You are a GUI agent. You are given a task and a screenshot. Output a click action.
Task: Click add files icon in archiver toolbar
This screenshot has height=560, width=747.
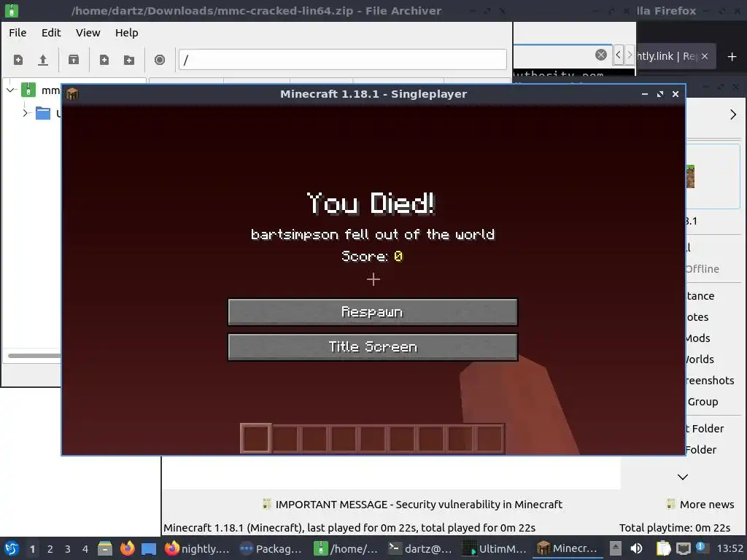pyautogui.click(x=104, y=60)
